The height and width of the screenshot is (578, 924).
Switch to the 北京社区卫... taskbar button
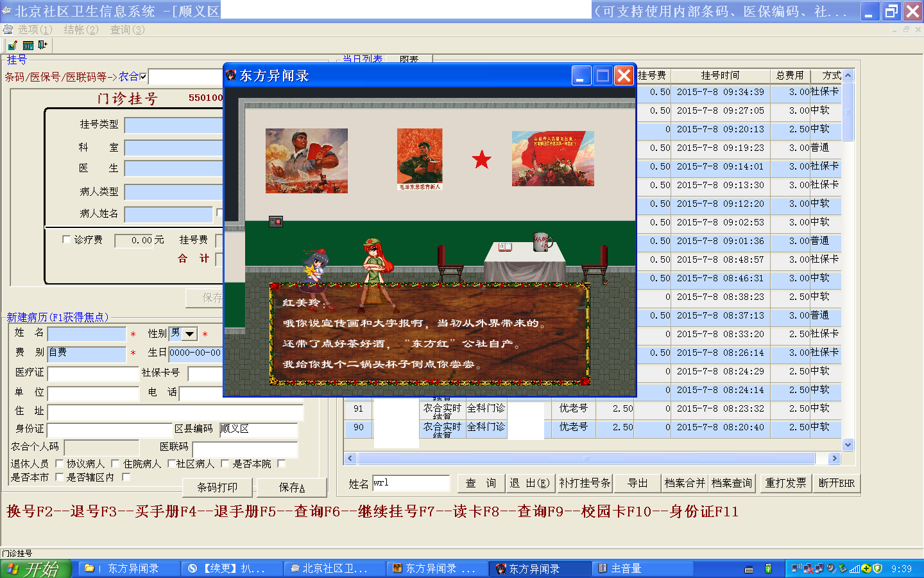click(334, 568)
